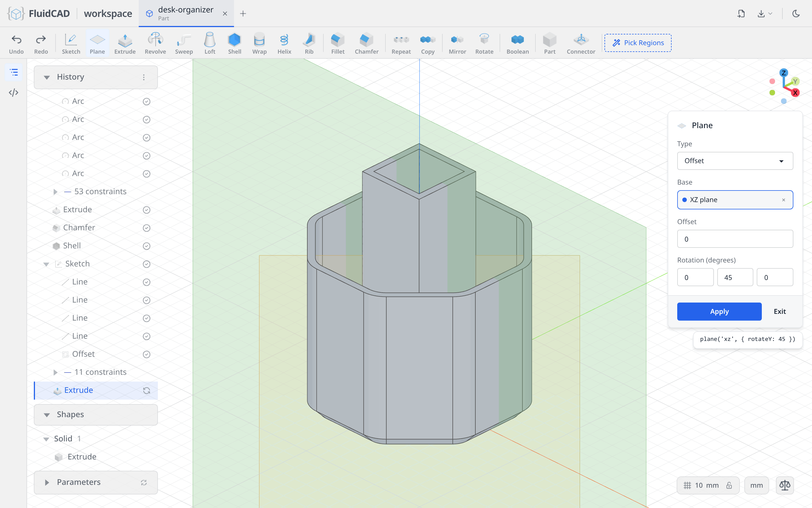Select the Boolean tool
812x508 pixels.
pos(517,43)
